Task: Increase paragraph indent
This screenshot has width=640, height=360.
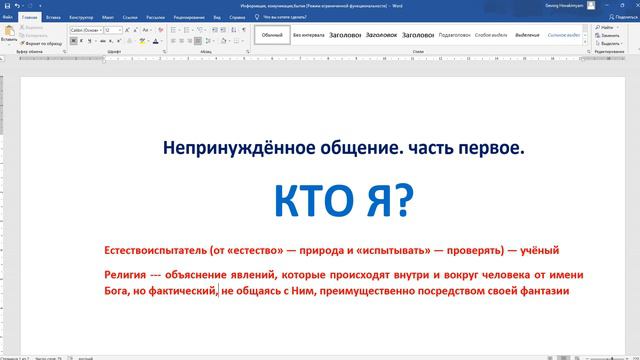Action: [223, 30]
